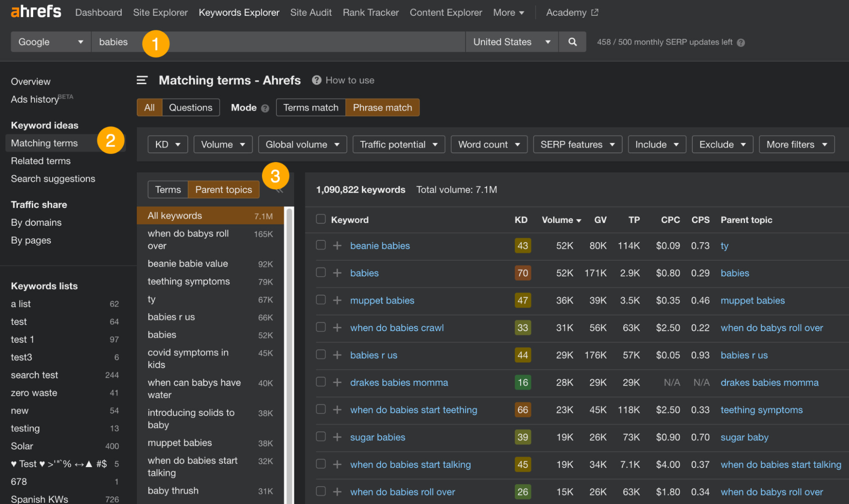Switch to the Terms grouping tab

pyautogui.click(x=168, y=189)
